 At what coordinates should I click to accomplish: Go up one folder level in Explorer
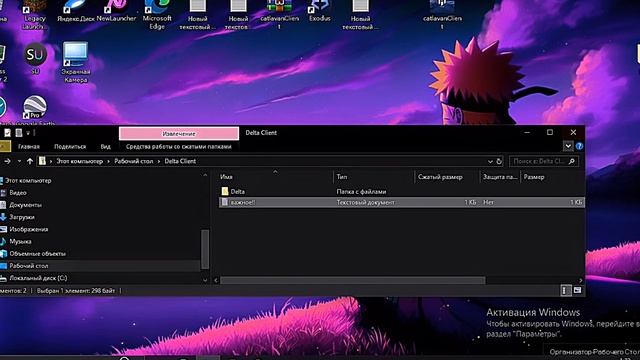(x=30, y=161)
